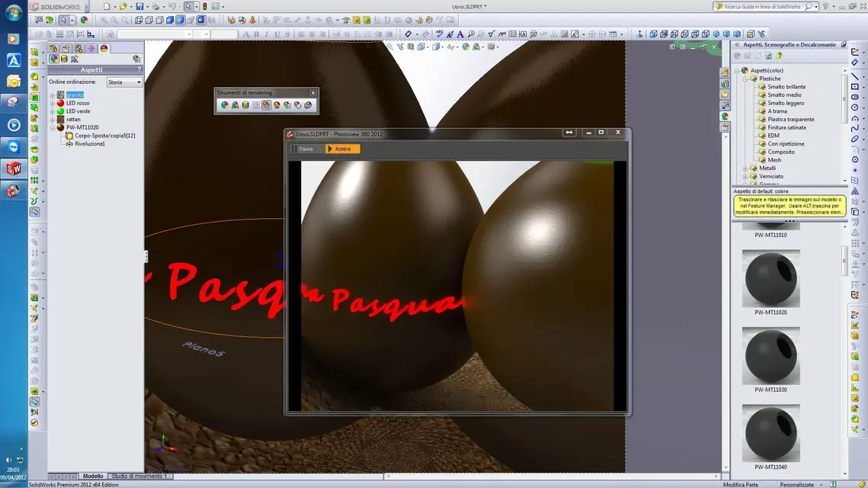Expand the LED rosso appearance node
Viewport: 868px width, 488px height.
(x=53, y=103)
